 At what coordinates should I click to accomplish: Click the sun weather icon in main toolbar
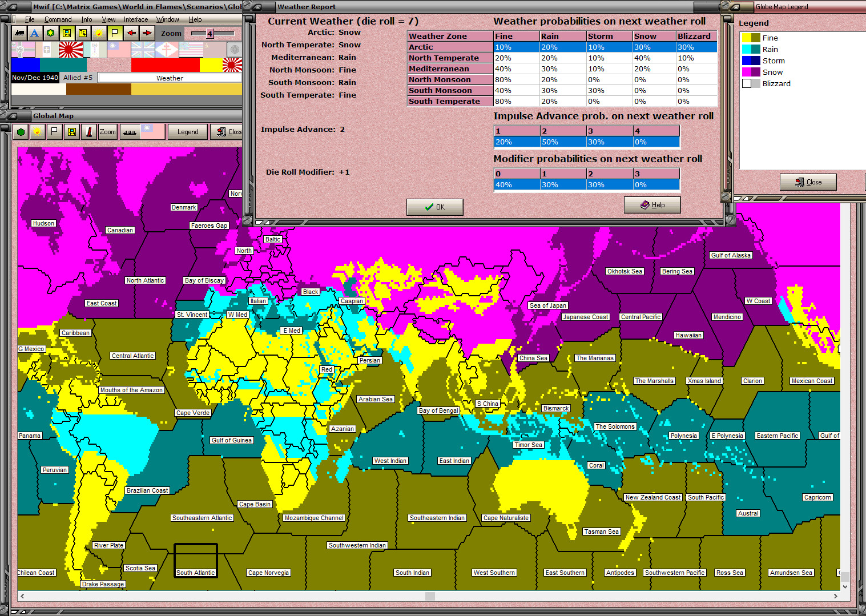click(99, 33)
